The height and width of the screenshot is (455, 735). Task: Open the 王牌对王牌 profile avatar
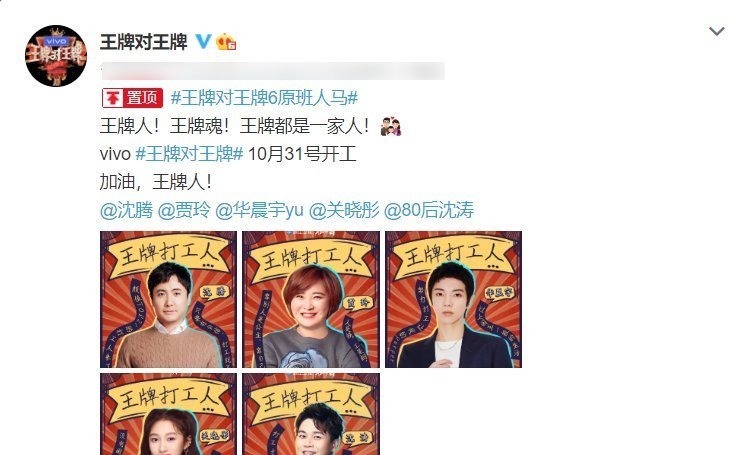click(56, 56)
